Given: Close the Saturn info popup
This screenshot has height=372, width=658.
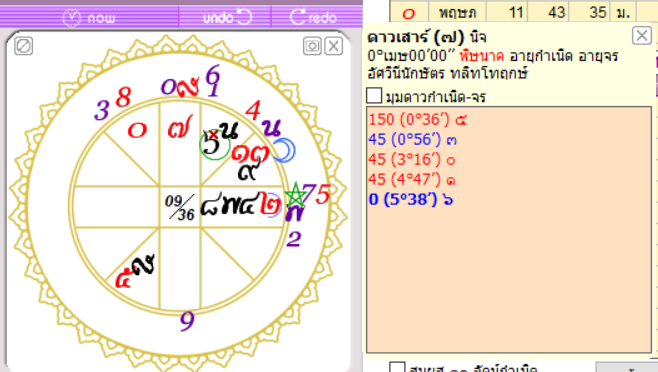Looking at the screenshot, I should (x=642, y=36).
